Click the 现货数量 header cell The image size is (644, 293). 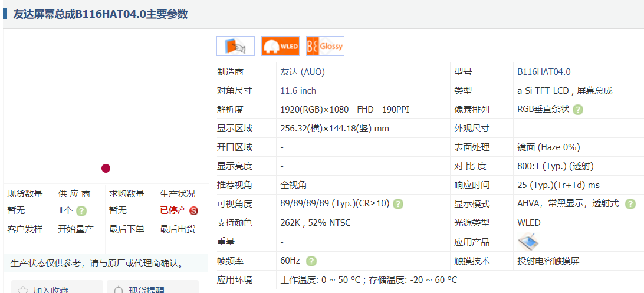point(25,194)
